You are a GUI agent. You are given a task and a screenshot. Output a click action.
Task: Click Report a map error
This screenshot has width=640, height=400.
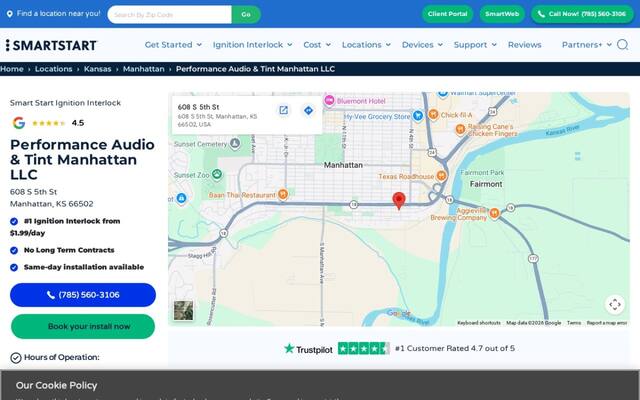click(x=607, y=323)
